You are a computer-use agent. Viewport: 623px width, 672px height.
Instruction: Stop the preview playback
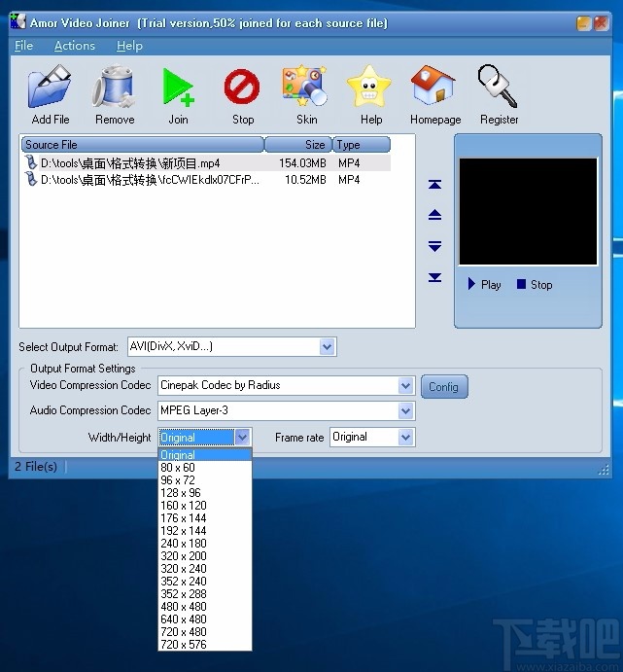click(x=535, y=284)
